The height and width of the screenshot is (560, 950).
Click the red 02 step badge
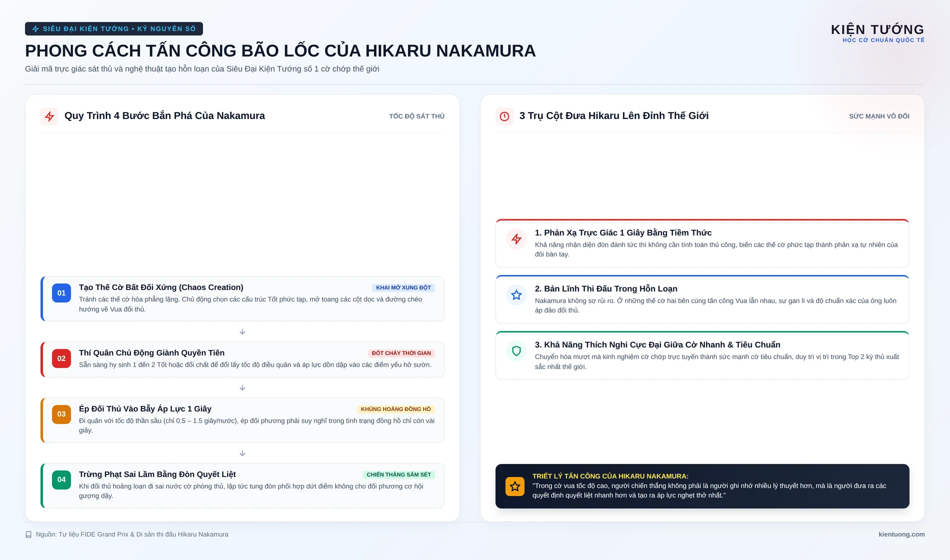tap(61, 358)
